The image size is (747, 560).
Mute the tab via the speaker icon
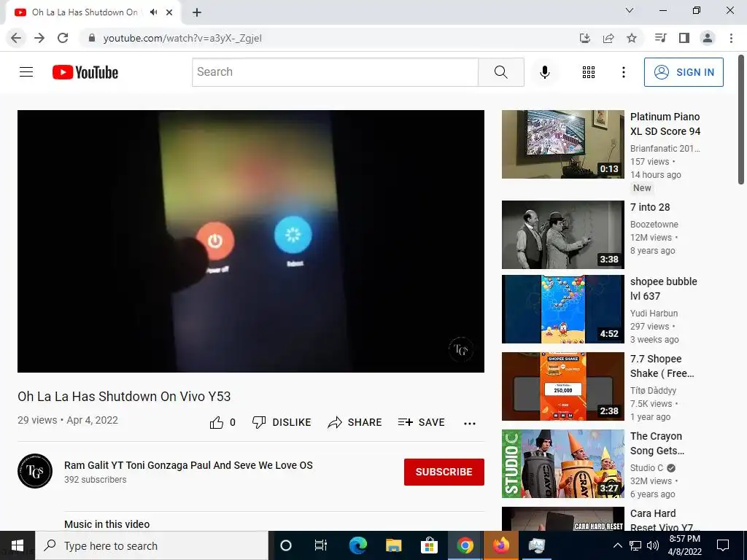153,12
